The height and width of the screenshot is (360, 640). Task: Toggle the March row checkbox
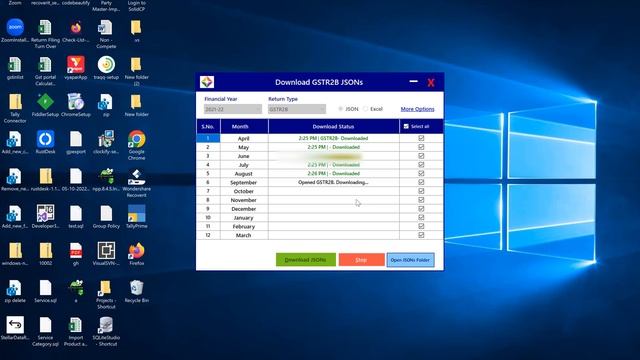pos(421,235)
